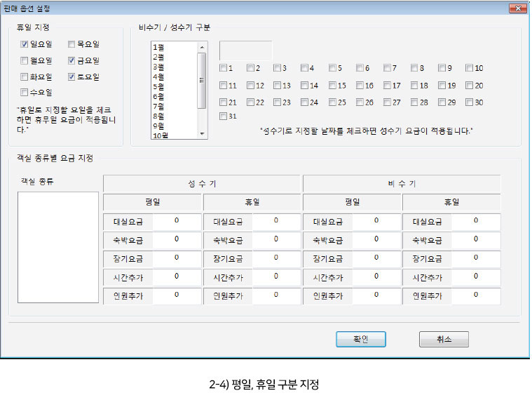Check the 화요일 holiday checkbox
The height and width of the screenshot is (400, 532).
coord(24,77)
